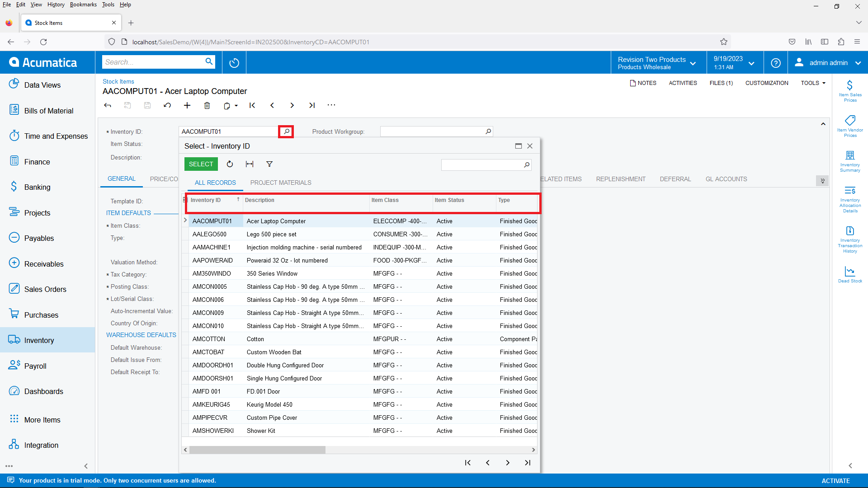The image size is (868, 488).
Task: Open Inventory Transaction History panel
Action: tap(850, 239)
